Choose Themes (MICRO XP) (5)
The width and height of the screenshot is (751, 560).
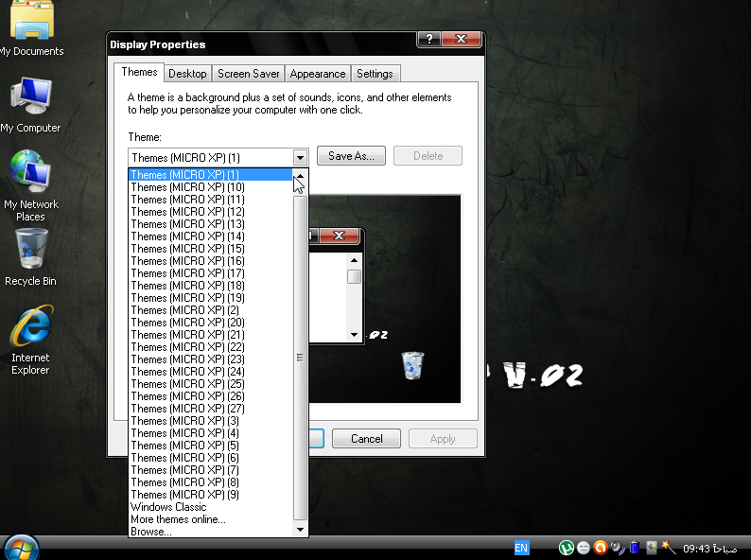(211, 445)
